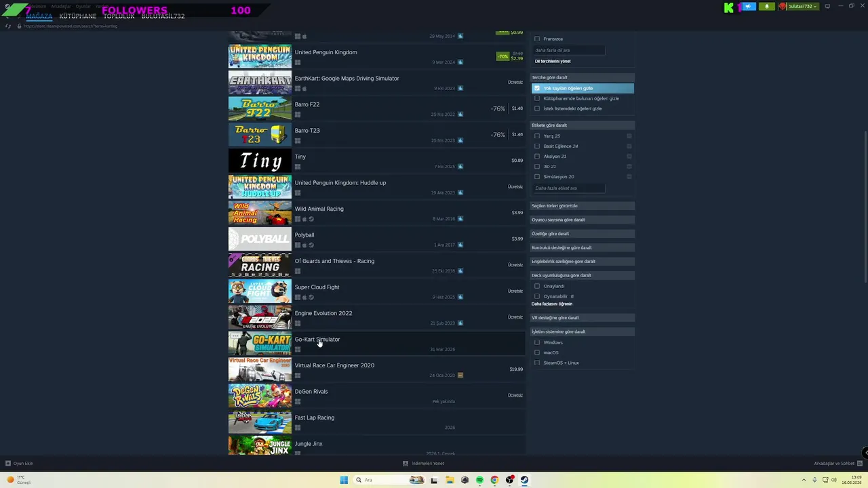Click the announcements megaphone icon
Viewport: 868px width, 488px height.
748,7
